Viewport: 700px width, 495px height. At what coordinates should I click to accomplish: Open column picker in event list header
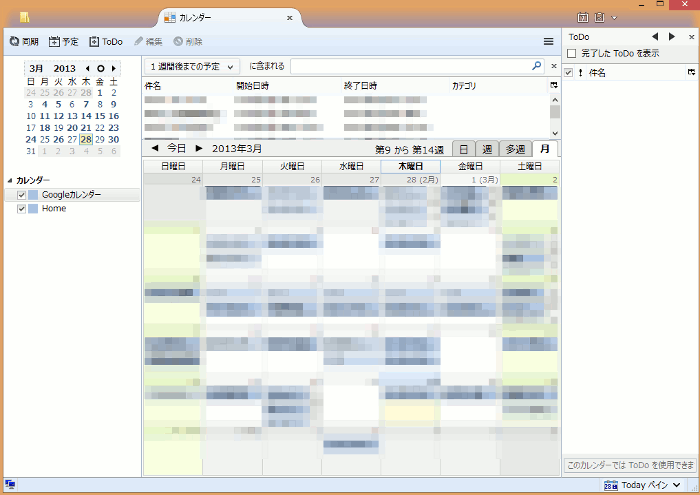(554, 86)
